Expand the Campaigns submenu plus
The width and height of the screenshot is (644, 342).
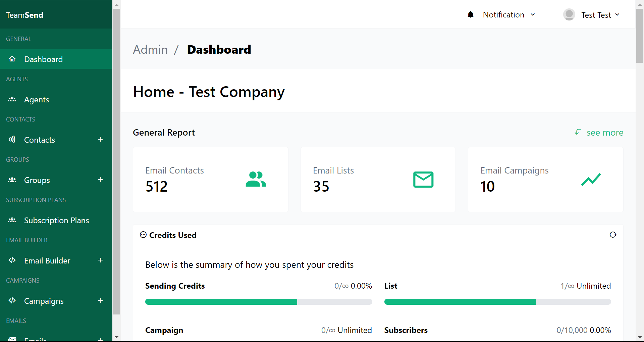click(x=100, y=300)
